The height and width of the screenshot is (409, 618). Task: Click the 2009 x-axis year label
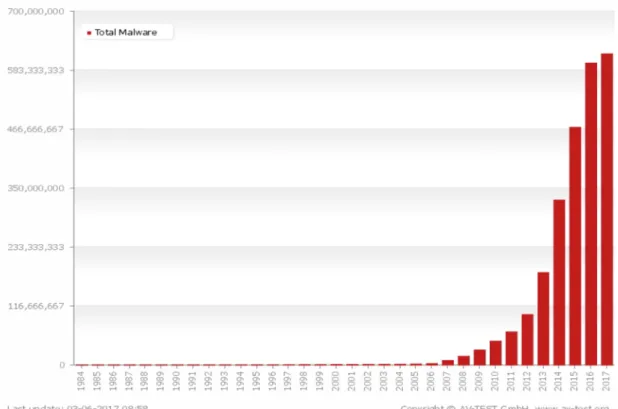click(x=479, y=381)
